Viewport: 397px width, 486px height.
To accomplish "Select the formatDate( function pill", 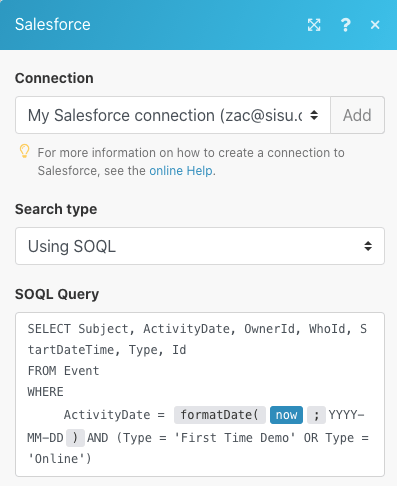I will pos(220,415).
